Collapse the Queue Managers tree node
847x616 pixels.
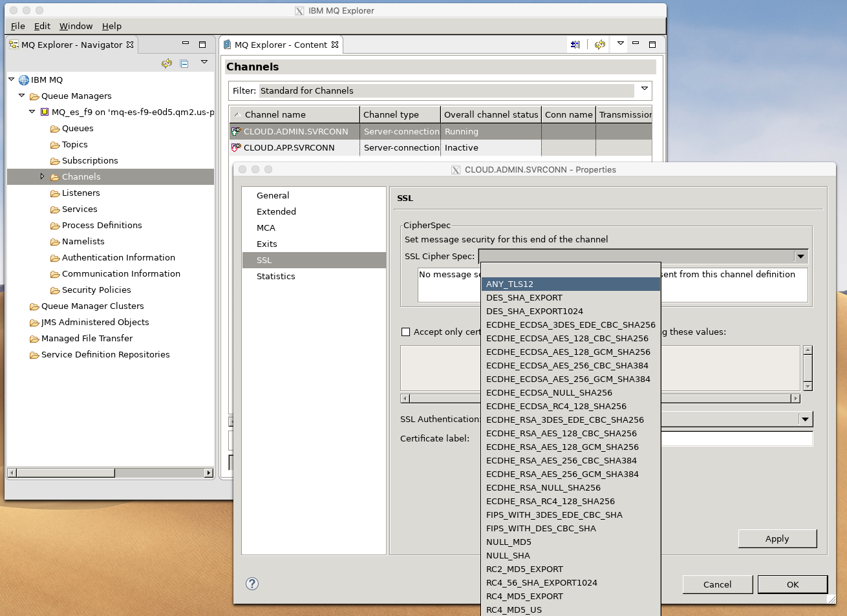click(x=20, y=96)
